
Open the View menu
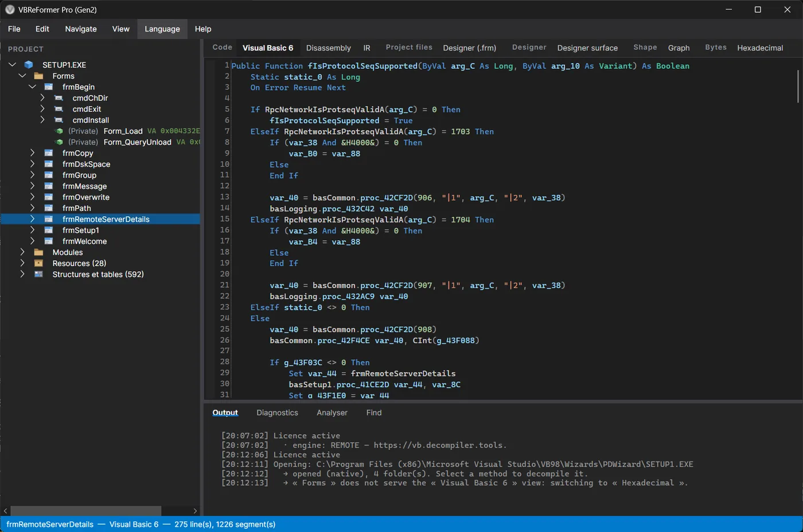121,29
